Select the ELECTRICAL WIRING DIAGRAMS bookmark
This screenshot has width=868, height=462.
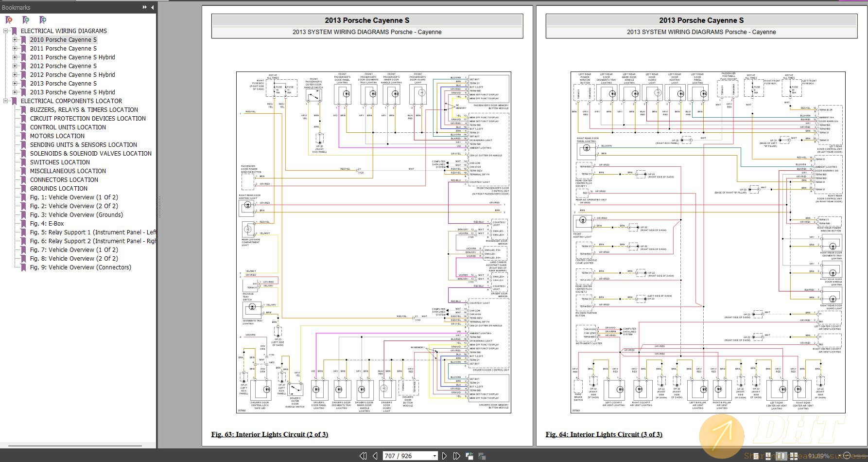pos(64,31)
